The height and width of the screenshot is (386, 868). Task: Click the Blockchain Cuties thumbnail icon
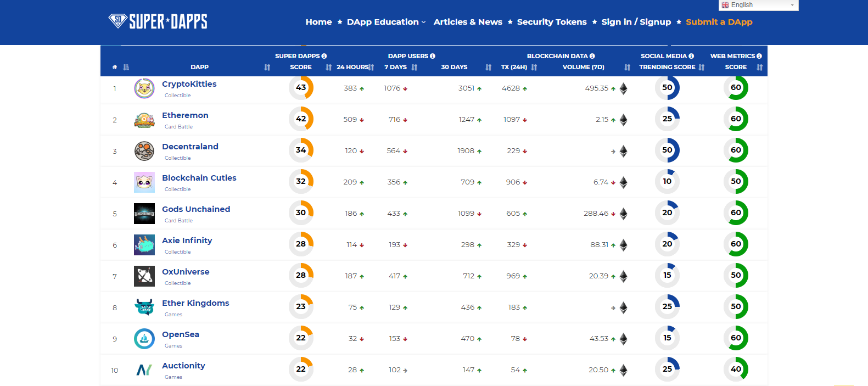point(144,182)
